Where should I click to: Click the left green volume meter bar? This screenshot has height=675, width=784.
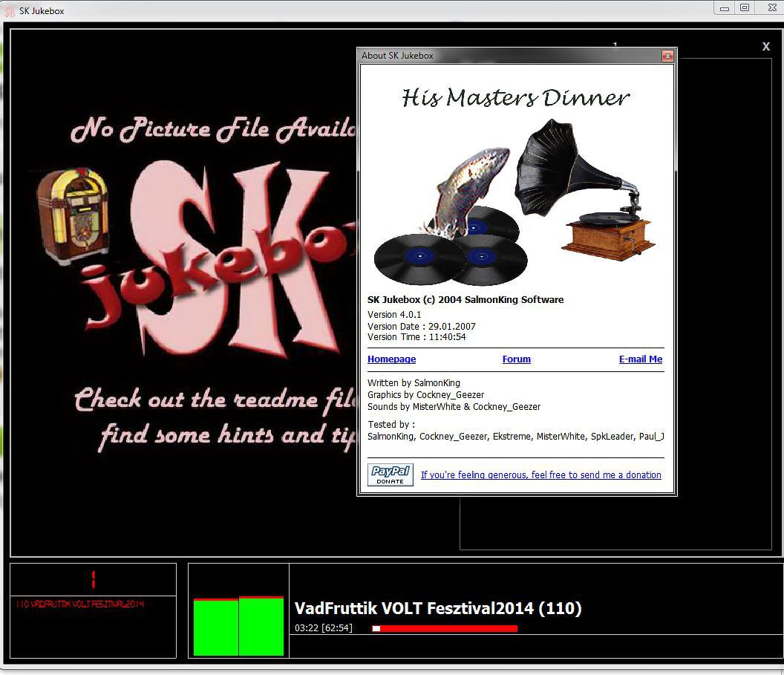216,627
